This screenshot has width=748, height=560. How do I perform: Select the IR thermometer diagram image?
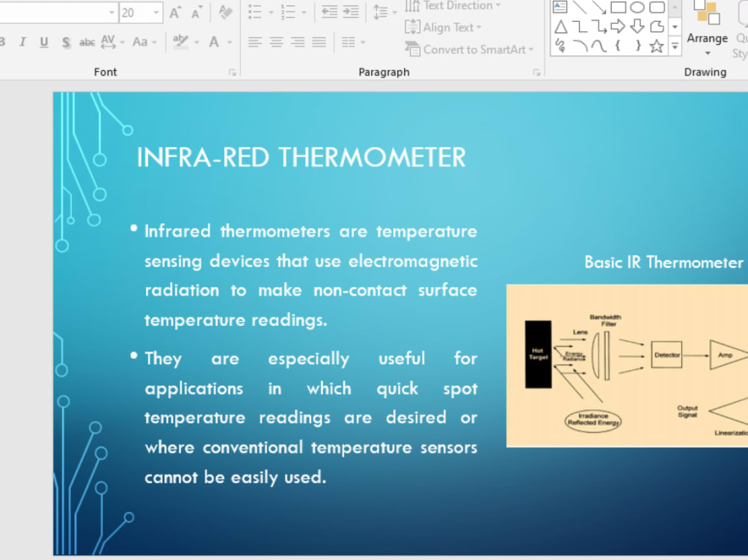click(x=627, y=366)
